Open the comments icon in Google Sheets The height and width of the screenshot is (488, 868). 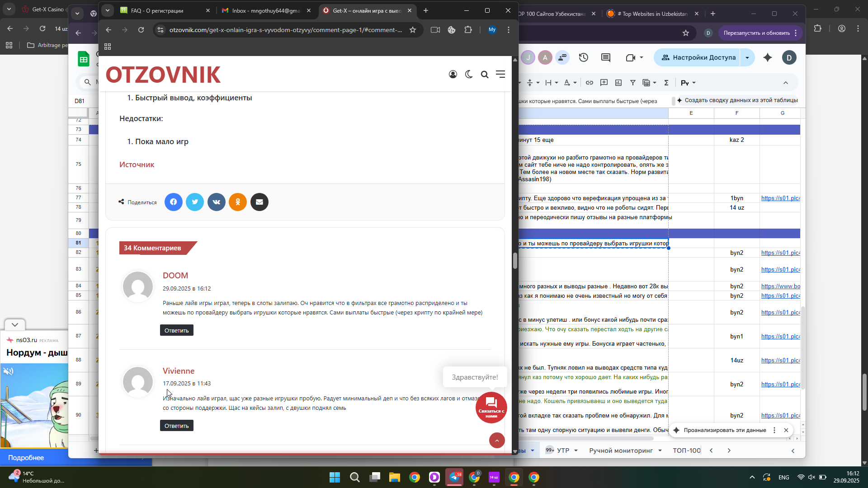point(606,57)
